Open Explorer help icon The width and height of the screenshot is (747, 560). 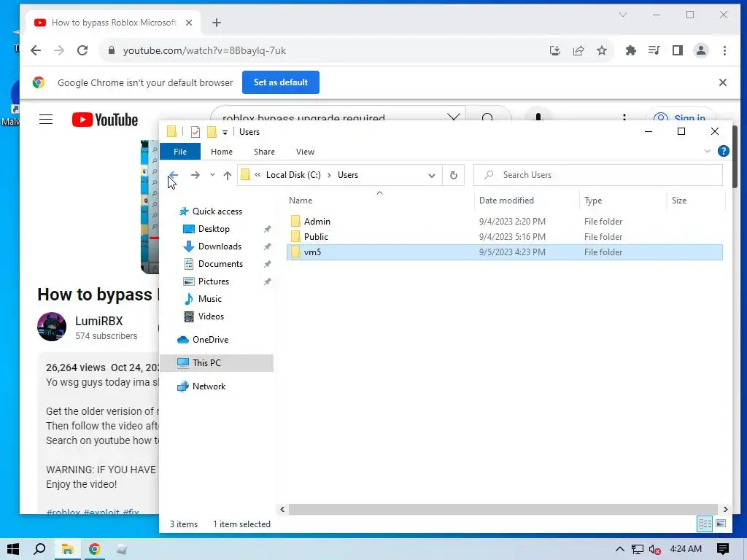point(723,151)
